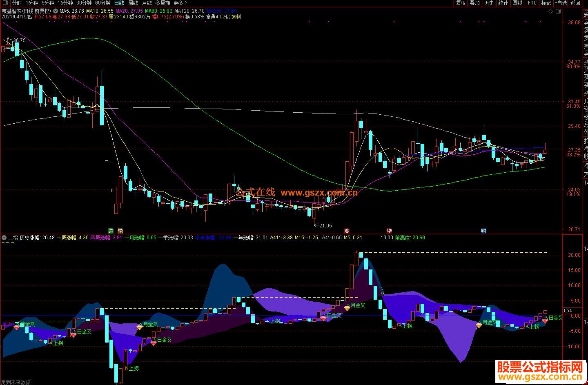Click the 增 event marker on timeline
Viewport: 588px width, 385px height.
[389, 231]
